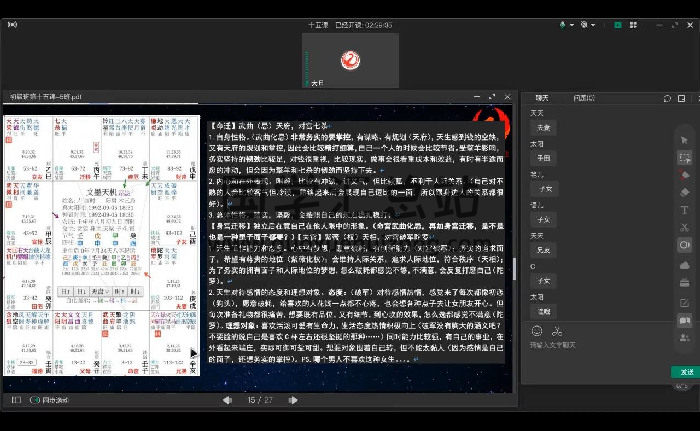Select the text tool in annotation sidebar
The height and width of the screenshot is (431, 700).
coord(685,210)
